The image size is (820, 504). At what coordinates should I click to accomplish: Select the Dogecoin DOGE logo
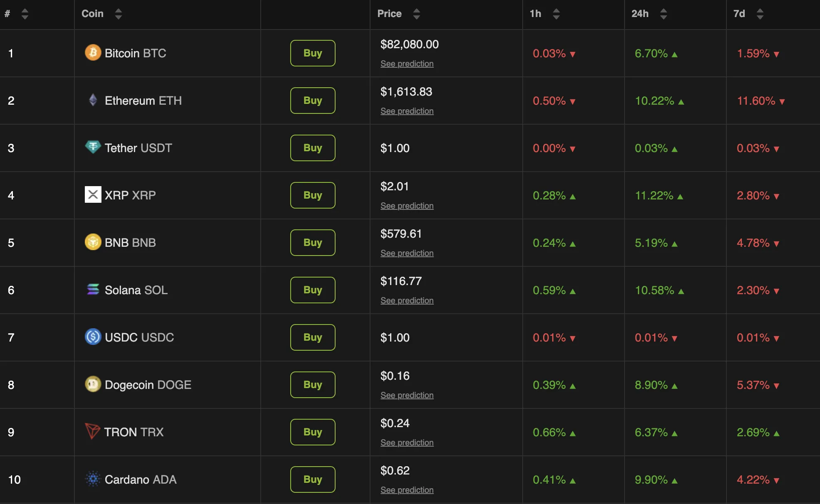pyautogui.click(x=93, y=384)
